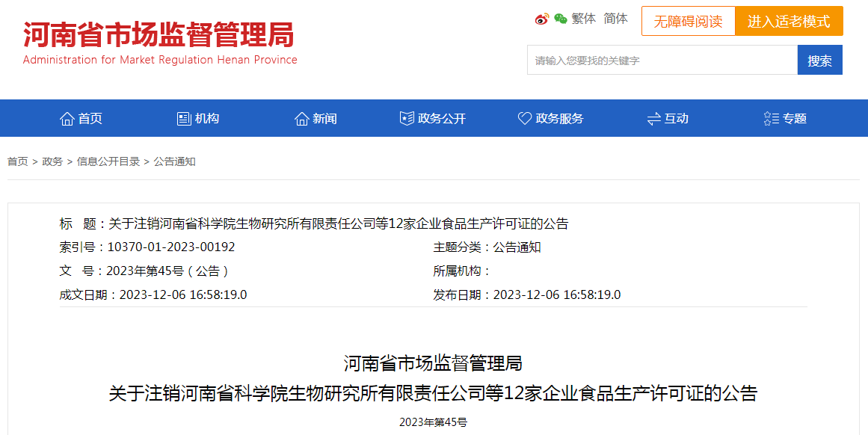Click the 信息公开目录 breadcrumb link
This screenshot has width=868, height=435.
[x=108, y=161]
